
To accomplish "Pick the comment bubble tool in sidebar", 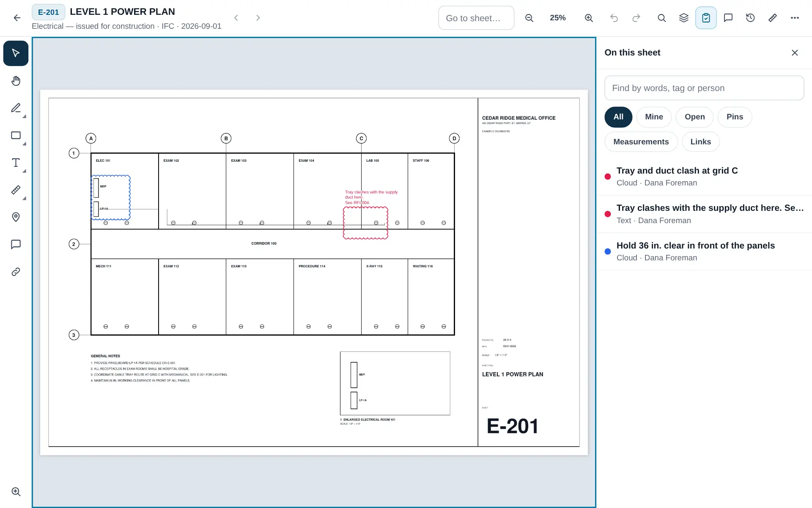I will [x=16, y=245].
